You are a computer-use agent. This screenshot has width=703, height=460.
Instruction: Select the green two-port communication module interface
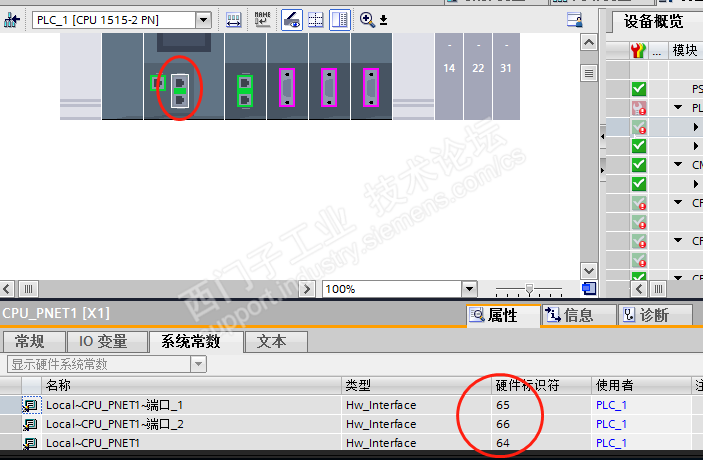pos(245,91)
